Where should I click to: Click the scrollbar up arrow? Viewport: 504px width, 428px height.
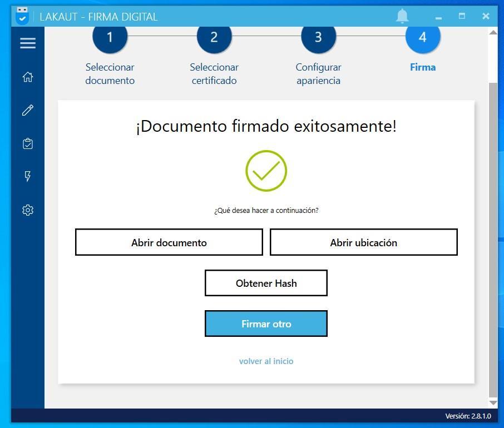493,32
